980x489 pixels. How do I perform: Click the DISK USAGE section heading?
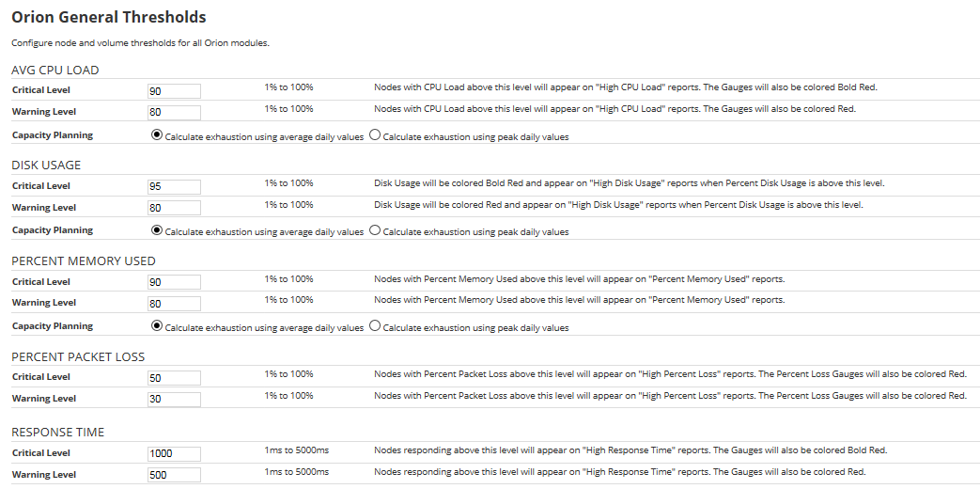tap(46, 166)
